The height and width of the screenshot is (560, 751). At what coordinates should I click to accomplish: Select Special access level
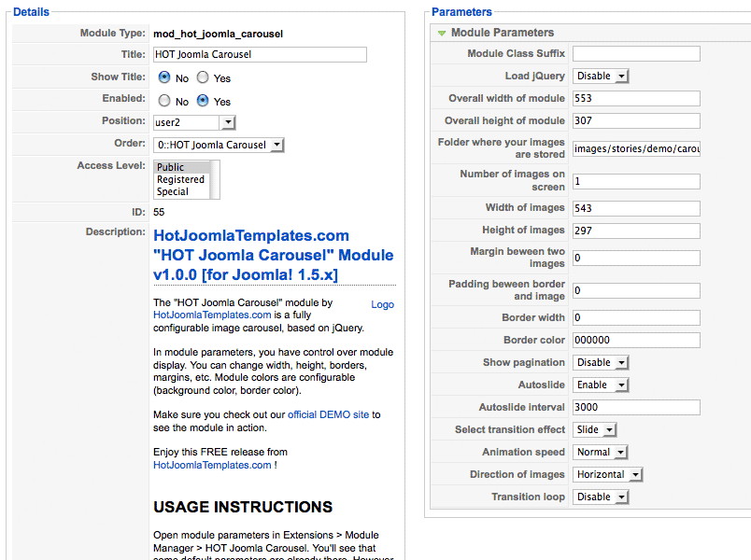pyautogui.click(x=182, y=191)
